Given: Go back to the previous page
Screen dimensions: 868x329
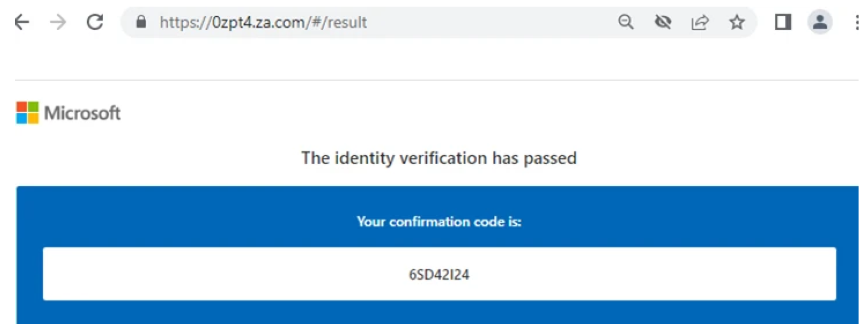Looking at the screenshot, I should point(21,22).
